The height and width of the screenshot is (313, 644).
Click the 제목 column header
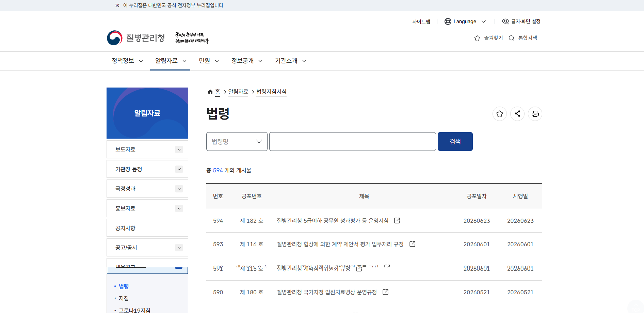point(364,196)
